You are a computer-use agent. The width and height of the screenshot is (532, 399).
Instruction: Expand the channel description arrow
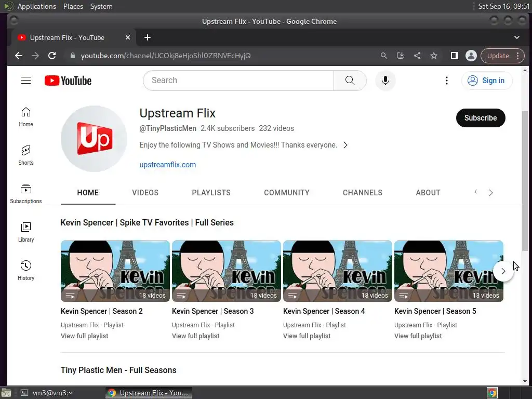click(x=345, y=145)
